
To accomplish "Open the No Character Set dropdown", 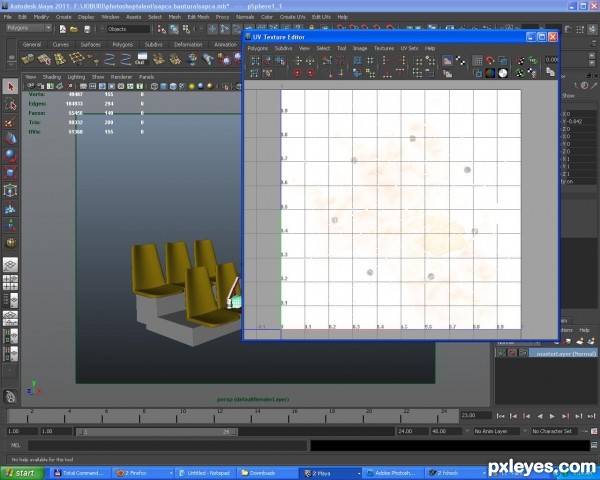I will 554,431.
